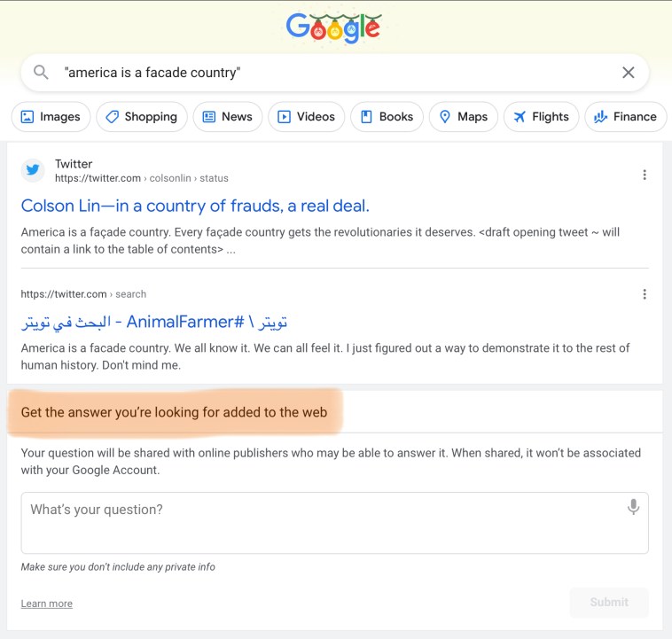Click the Google holiday logo
This screenshot has width=672, height=639.
333,27
